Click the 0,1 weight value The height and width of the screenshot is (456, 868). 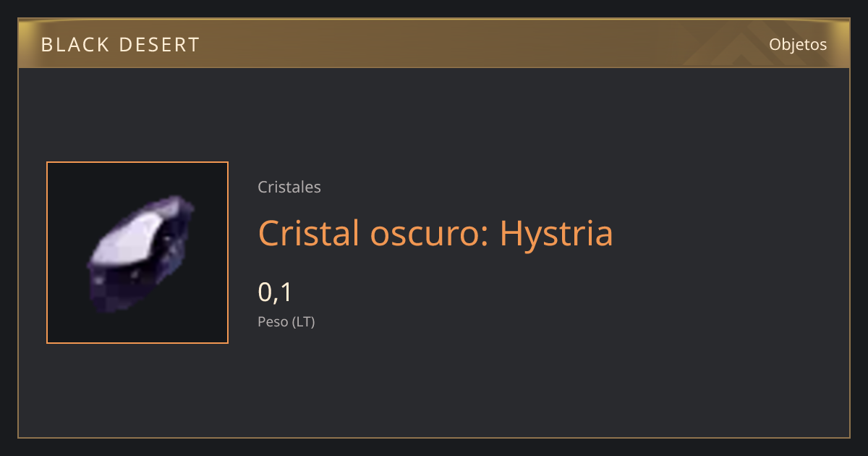pyautogui.click(x=275, y=292)
